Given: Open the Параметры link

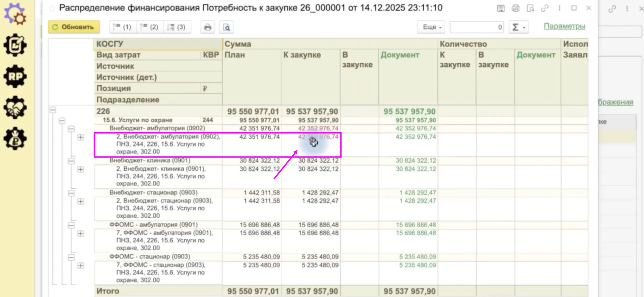Looking at the screenshot, I should click(564, 26).
